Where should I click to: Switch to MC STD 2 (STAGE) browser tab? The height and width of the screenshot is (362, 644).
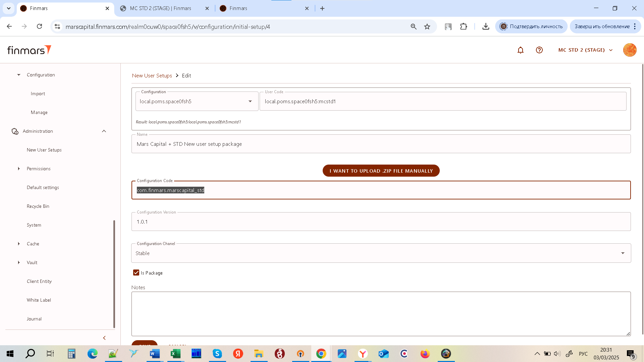tap(160, 8)
